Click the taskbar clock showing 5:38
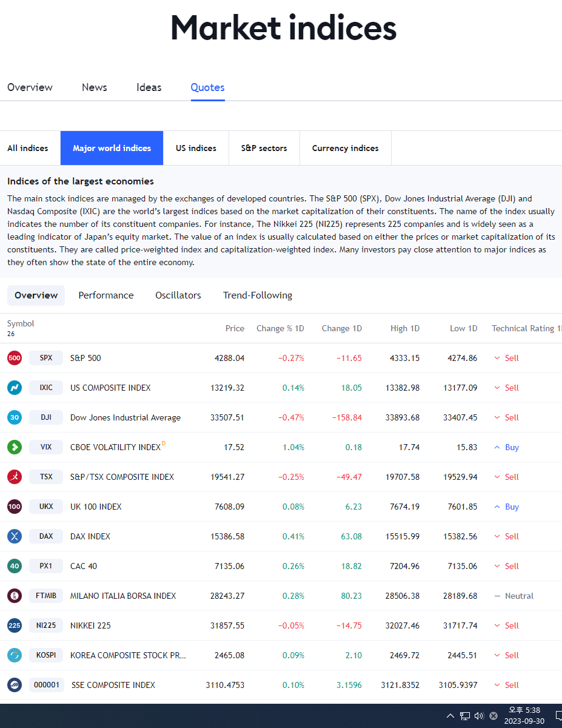This screenshot has width=562, height=728. (x=523, y=716)
